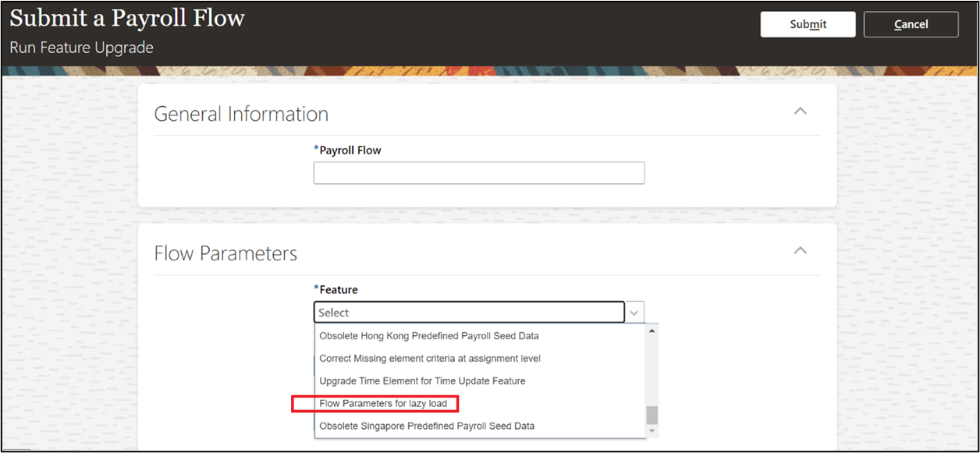Screen dimensions: 980x453
Task: Click the Feature field label
Action: [338, 289]
